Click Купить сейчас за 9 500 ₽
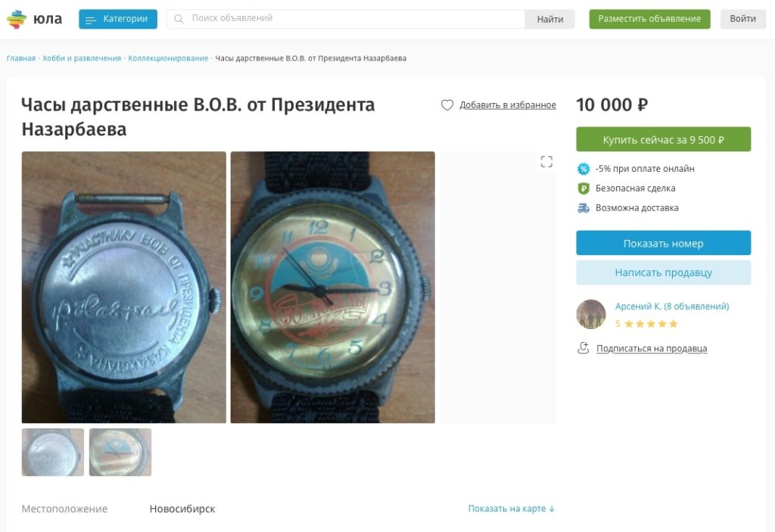The width and height of the screenshot is (775, 532). click(x=663, y=139)
